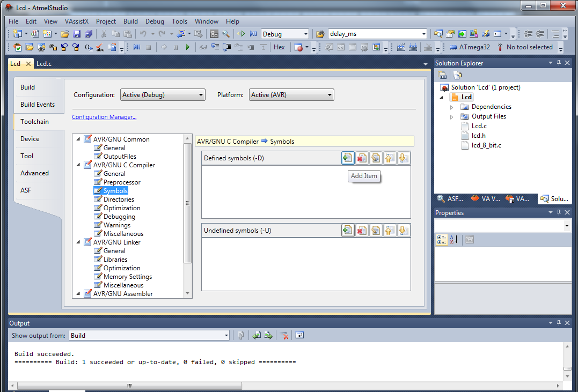Click the Solution Explorer properties icon
578x392 pixels.
coord(442,75)
